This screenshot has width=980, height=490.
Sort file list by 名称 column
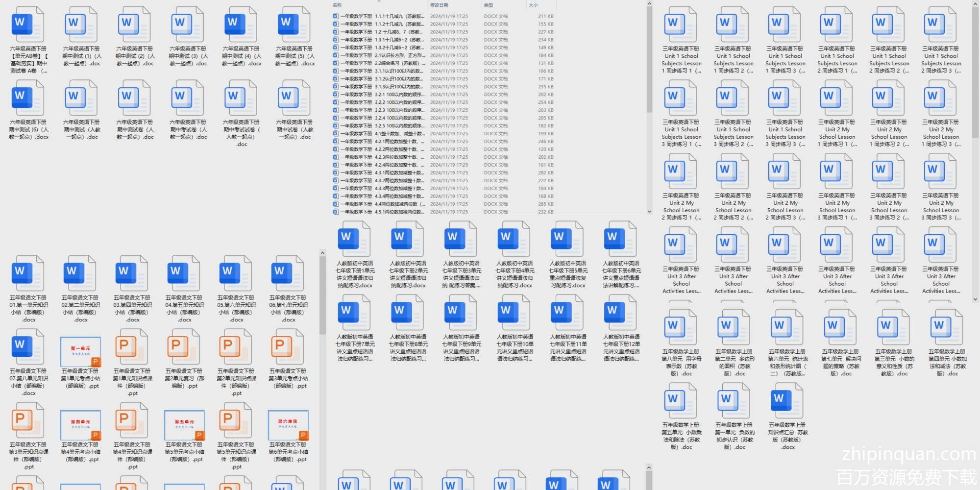(337, 5)
